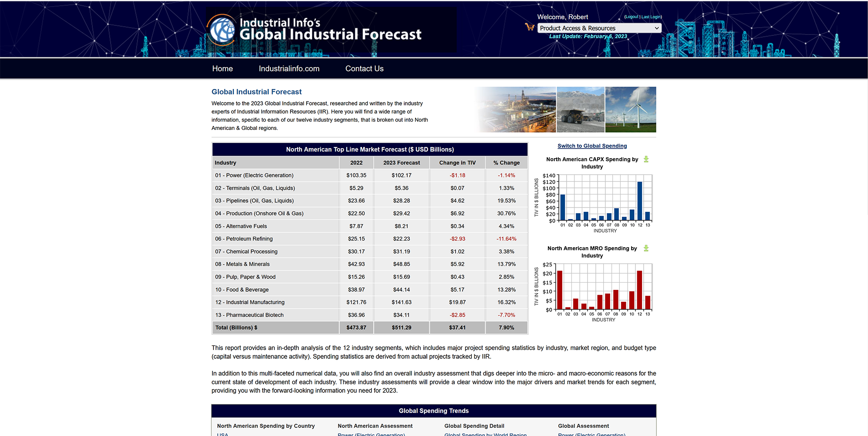Viewport: 868px width, 436px height.
Task: Click the '7.90%' total percent change
Action: (507, 327)
